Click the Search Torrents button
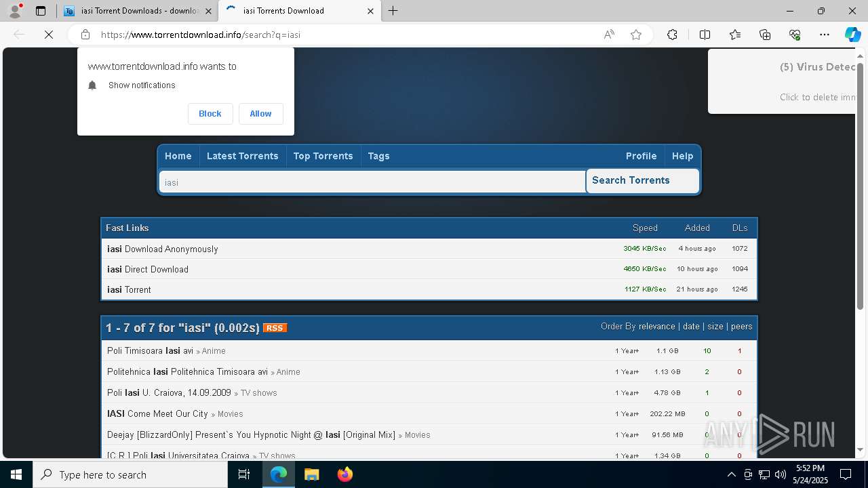This screenshot has width=868, height=488. pos(642,181)
